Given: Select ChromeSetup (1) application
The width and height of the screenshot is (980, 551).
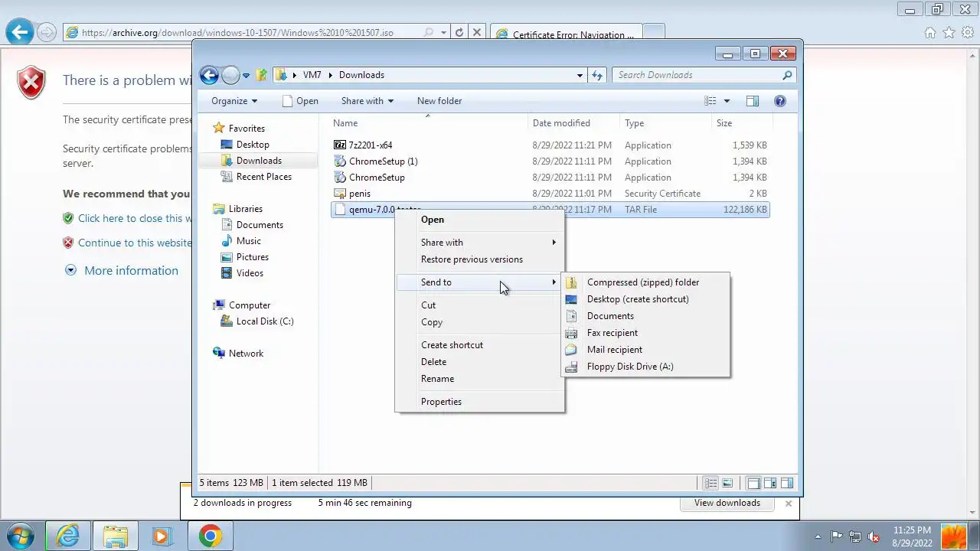Looking at the screenshot, I should click(383, 161).
